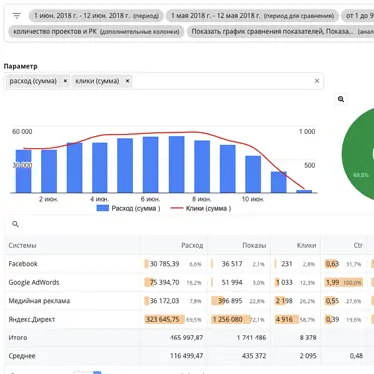Remove the 'расход (сумма)' parameter tag
Image resolution: width=374 pixels, height=374 pixels.
coord(65,81)
